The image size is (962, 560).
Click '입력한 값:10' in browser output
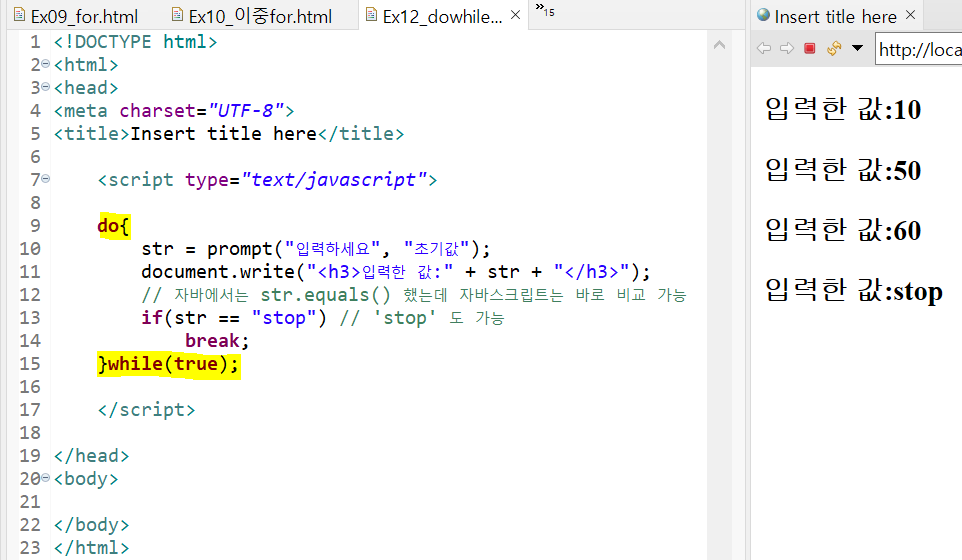pyautogui.click(x=843, y=109)
